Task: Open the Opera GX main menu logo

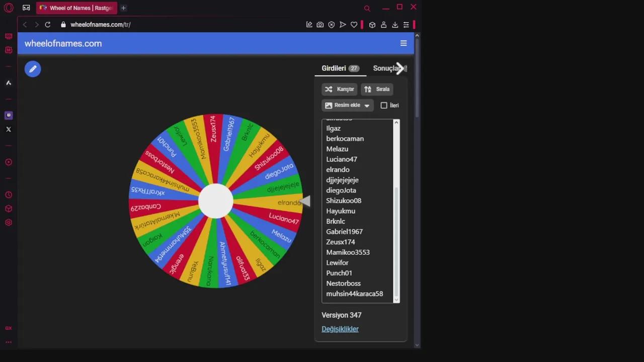Action: [x=9, y=8]
